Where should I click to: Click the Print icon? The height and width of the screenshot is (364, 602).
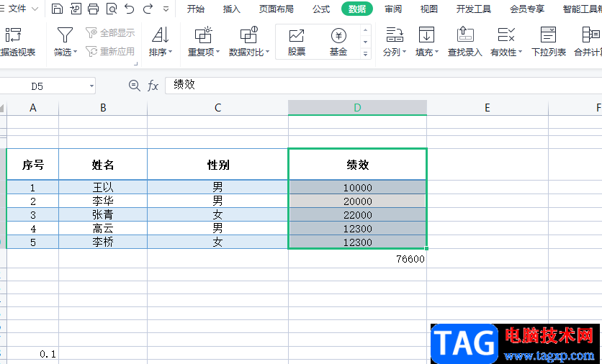tap(94, 9)
